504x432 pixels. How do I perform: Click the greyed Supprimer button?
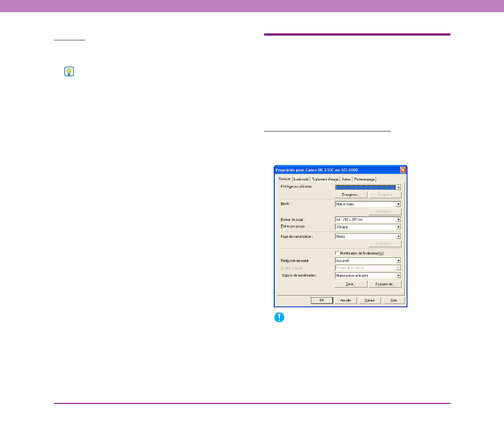[x=385, y=195]
